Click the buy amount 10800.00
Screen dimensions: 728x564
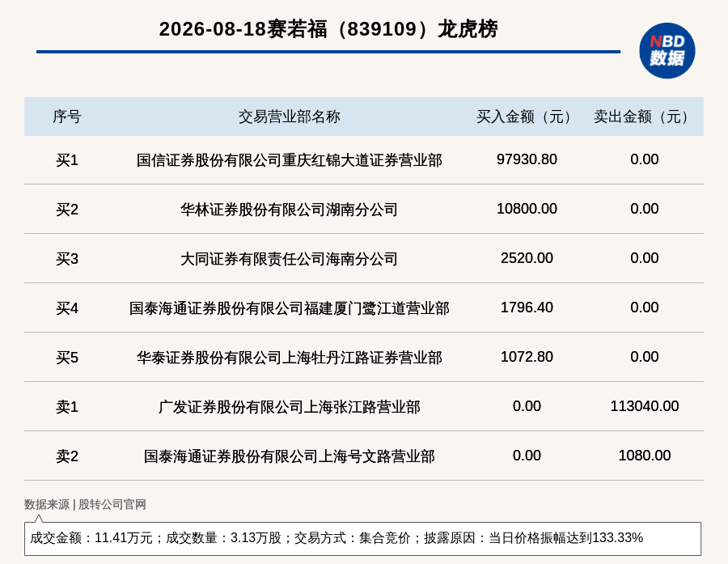click(x=527, y=209)
